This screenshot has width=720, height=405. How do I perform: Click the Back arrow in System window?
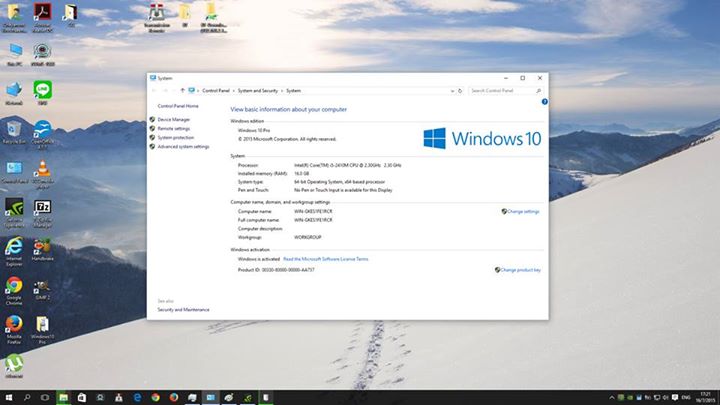pyautogui.click(x=154, y=90)
